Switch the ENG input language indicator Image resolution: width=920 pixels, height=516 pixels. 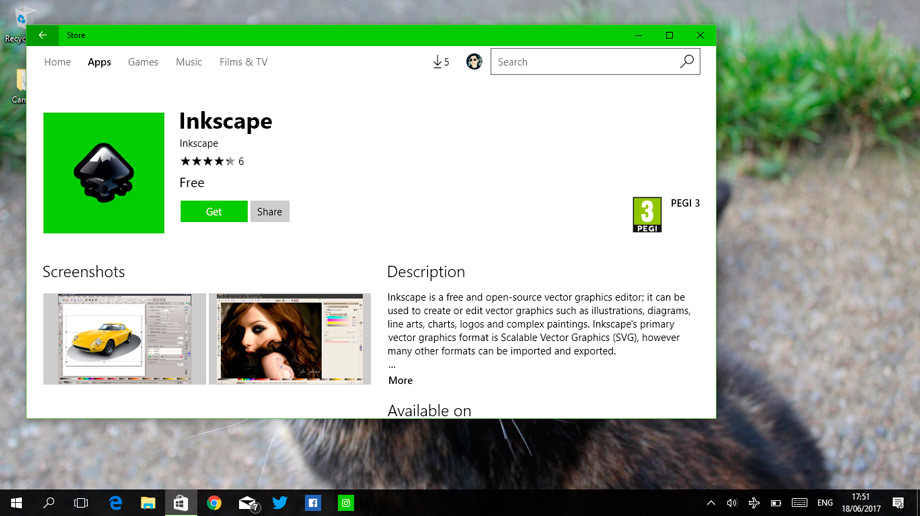(x=825, y=503)
